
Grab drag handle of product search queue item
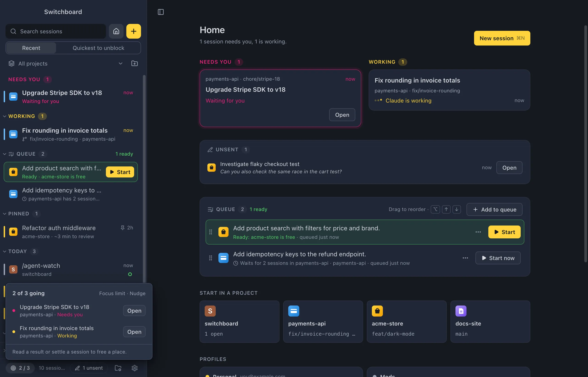pos(211,232)
